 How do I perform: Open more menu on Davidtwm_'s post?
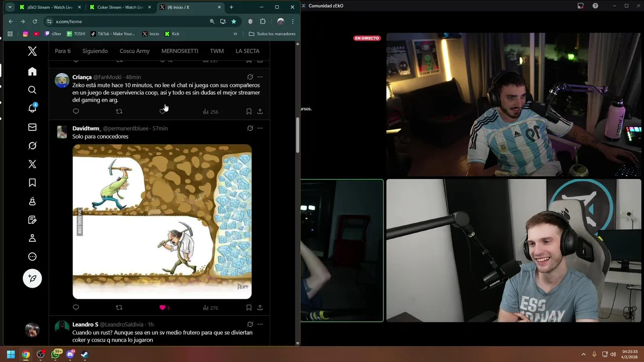pyautogui.click(x=260, y=128)
